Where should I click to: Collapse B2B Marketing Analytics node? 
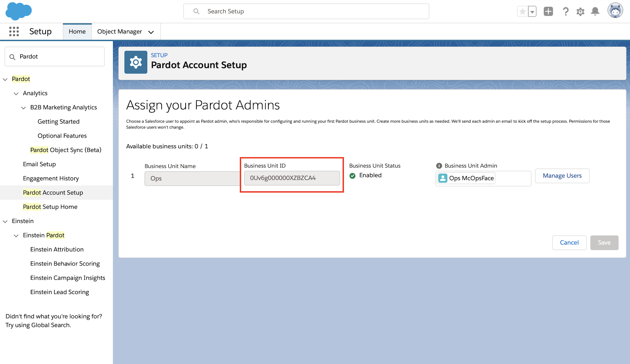coord(23,108)
